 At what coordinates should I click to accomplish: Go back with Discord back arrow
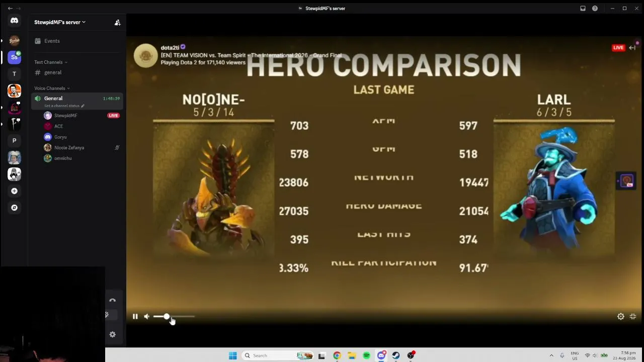point(10,9)
